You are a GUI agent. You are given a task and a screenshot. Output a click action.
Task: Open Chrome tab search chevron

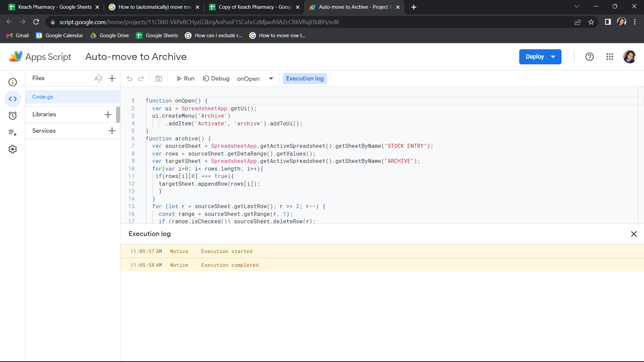(x=577, y=6)
